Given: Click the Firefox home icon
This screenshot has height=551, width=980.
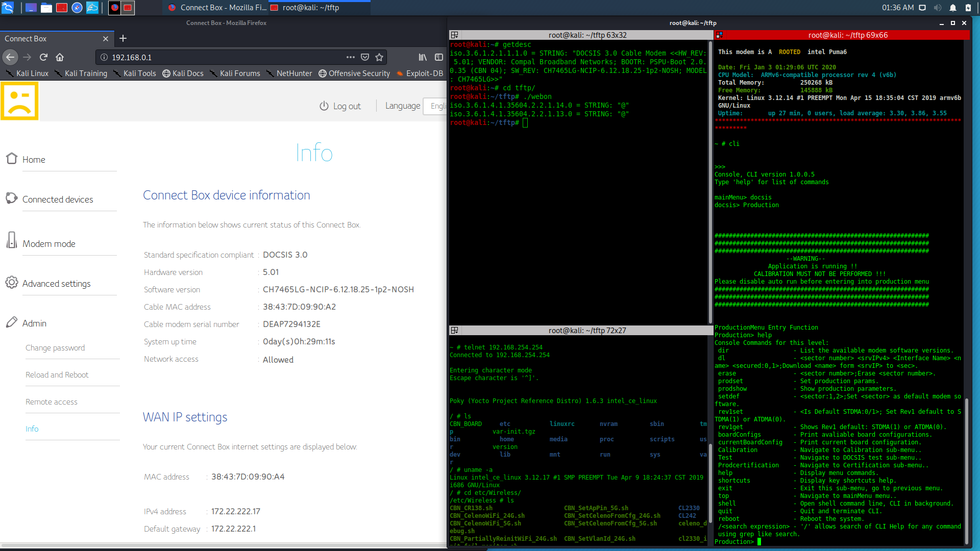Looking at the screenshot, I should tap(60, 57).
